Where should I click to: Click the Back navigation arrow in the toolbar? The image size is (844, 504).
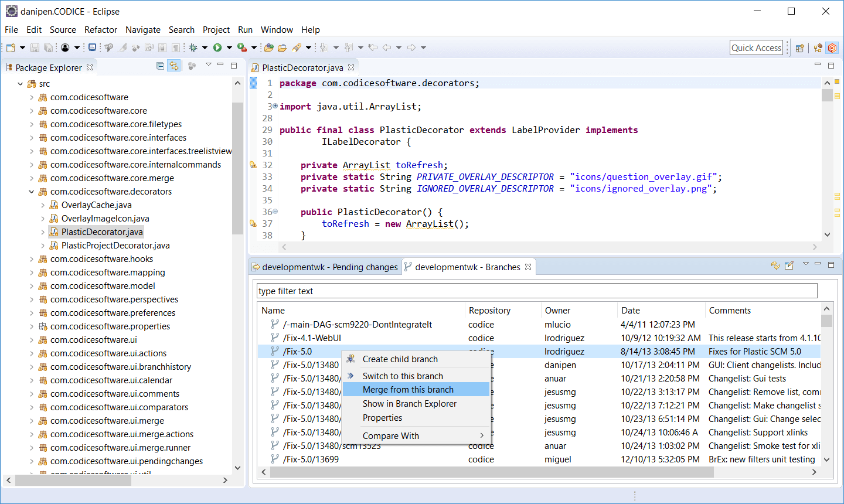tap(386, 47)
